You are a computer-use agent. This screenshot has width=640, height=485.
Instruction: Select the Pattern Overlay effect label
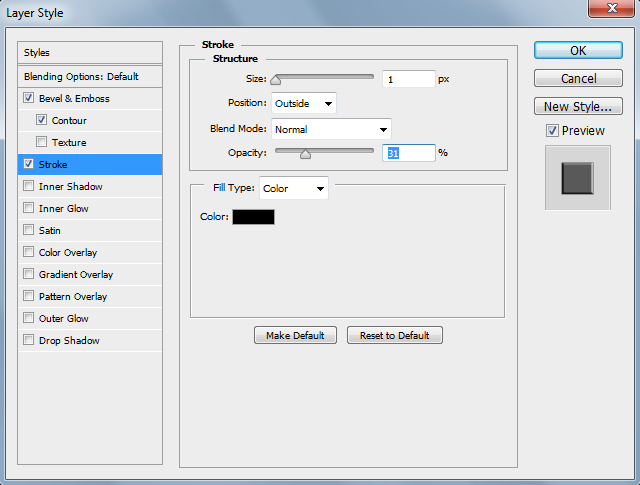(73, 296)
